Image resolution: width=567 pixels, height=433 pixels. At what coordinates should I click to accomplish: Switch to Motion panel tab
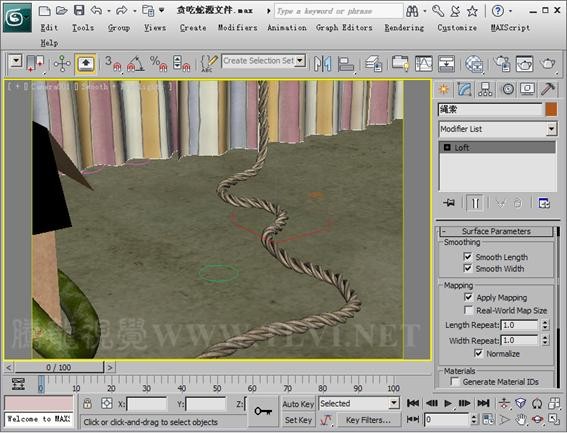(x=508, y=89)
